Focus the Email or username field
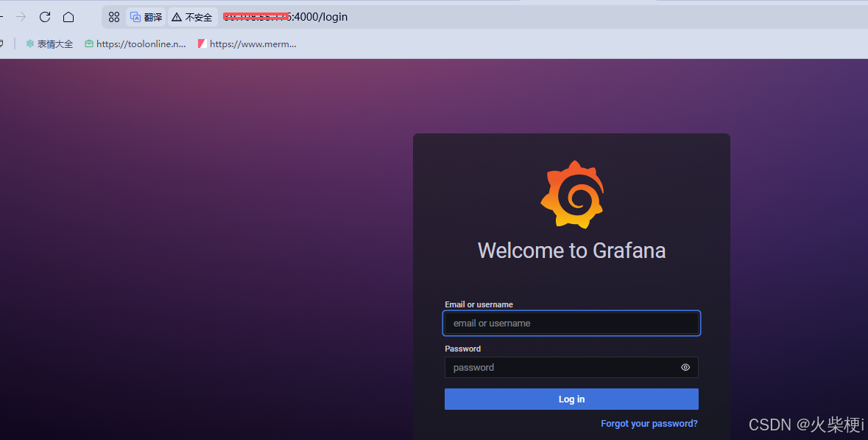Image resolution: width=868 pixels, height=440 pixels. click(571, 323)
